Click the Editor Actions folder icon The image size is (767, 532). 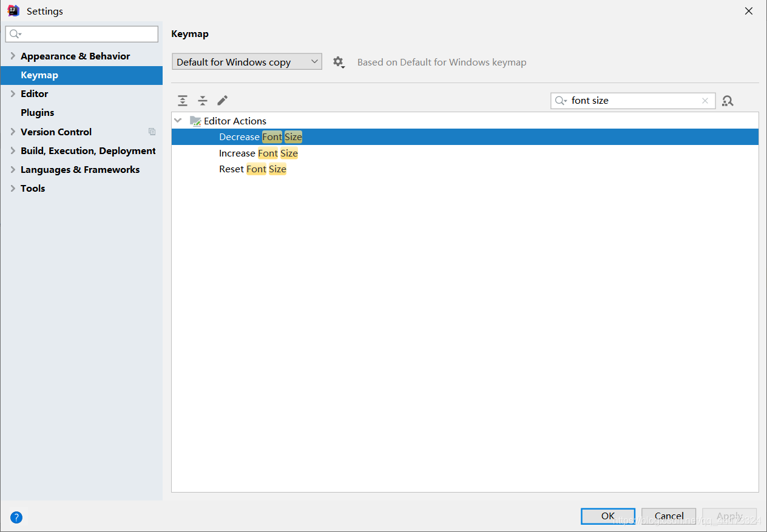coord(195,121)
